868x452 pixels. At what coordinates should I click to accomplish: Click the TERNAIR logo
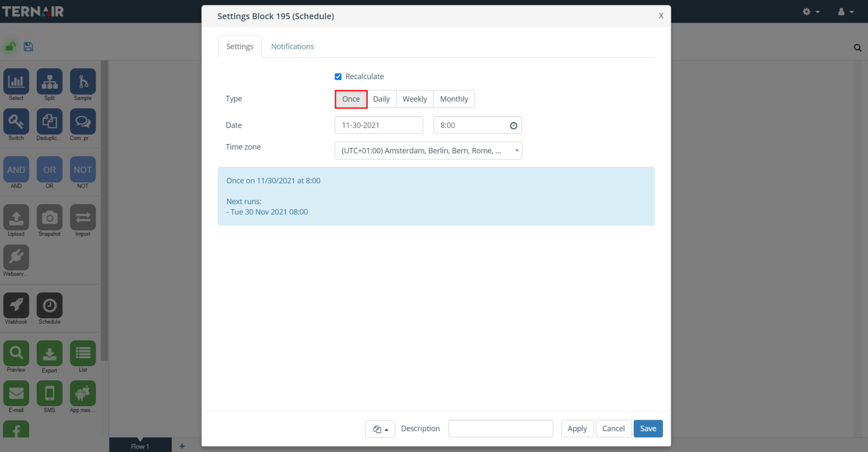(x=33, y=11)
